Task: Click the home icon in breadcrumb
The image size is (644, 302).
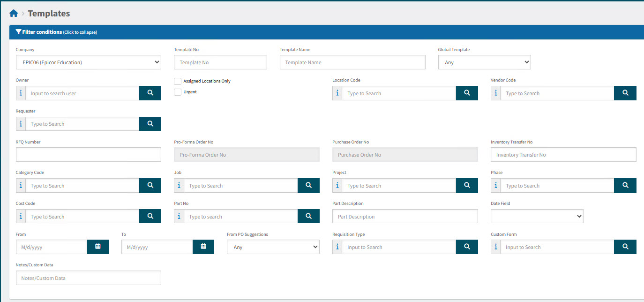Action: [13, 14]
